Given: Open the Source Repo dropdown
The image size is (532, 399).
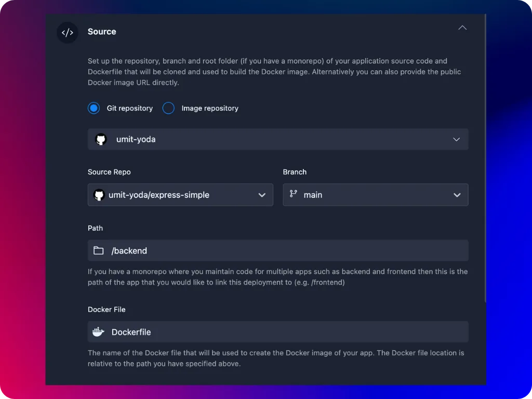Looking at the screenshot, I should (x=180, y=195).
